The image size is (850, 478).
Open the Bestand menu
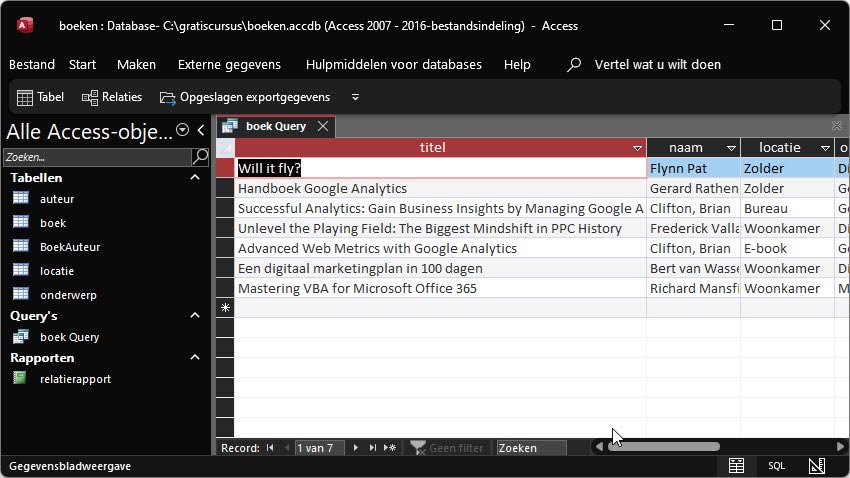click(32, 64)
